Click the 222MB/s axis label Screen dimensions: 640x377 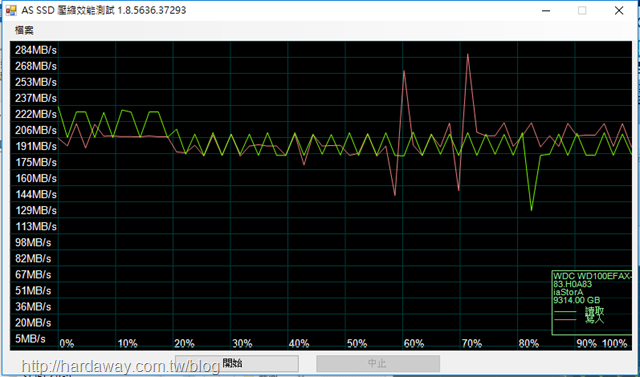36,114
